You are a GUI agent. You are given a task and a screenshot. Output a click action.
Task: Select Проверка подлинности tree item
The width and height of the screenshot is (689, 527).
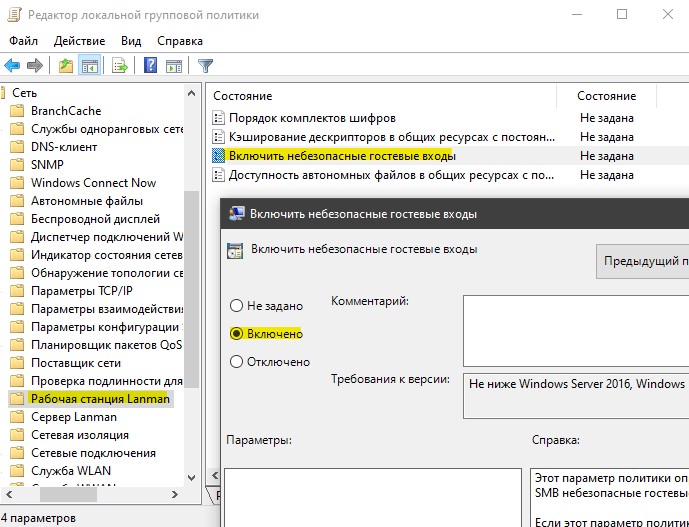[107, 381]
